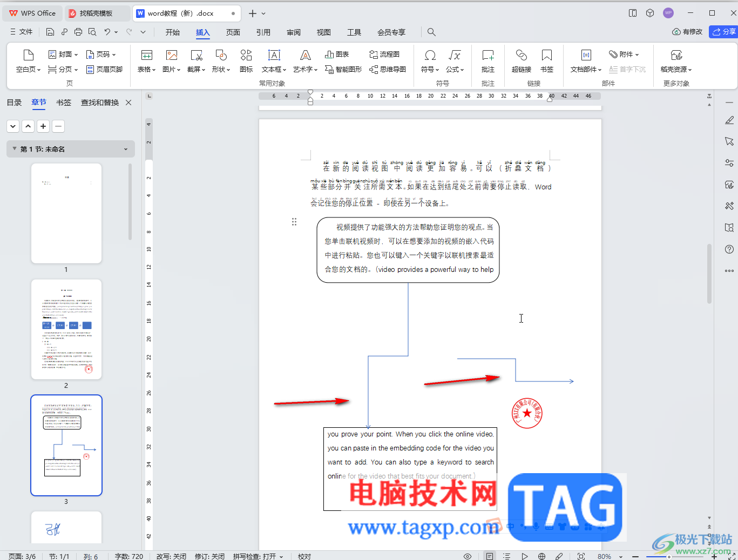The width and height of the screenshot is (738, 560).
Task: Insert a Text Box
Action: point(274,61)
